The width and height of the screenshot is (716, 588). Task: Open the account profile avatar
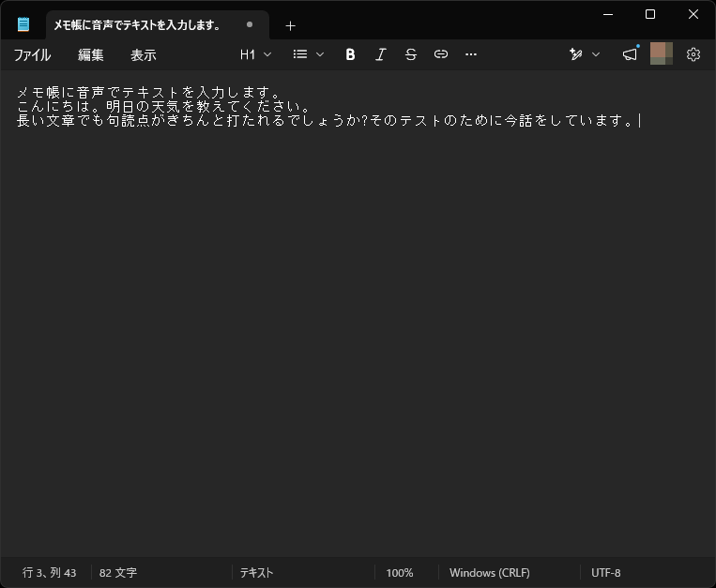662,53
